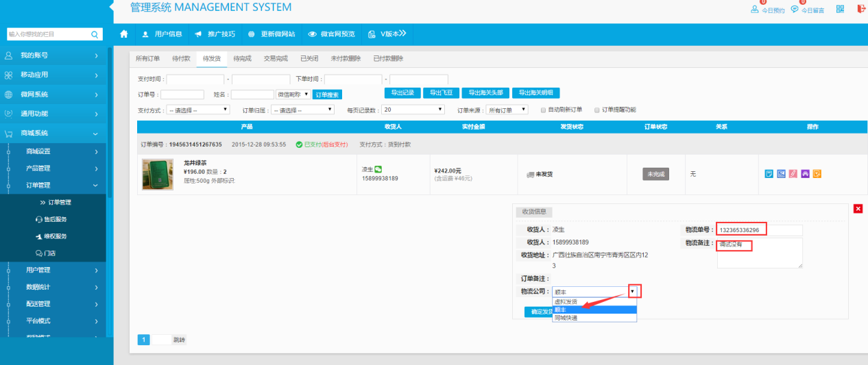Expand 微网系统 in the sidebar
The image size is (868, 365).
[53, 95]
